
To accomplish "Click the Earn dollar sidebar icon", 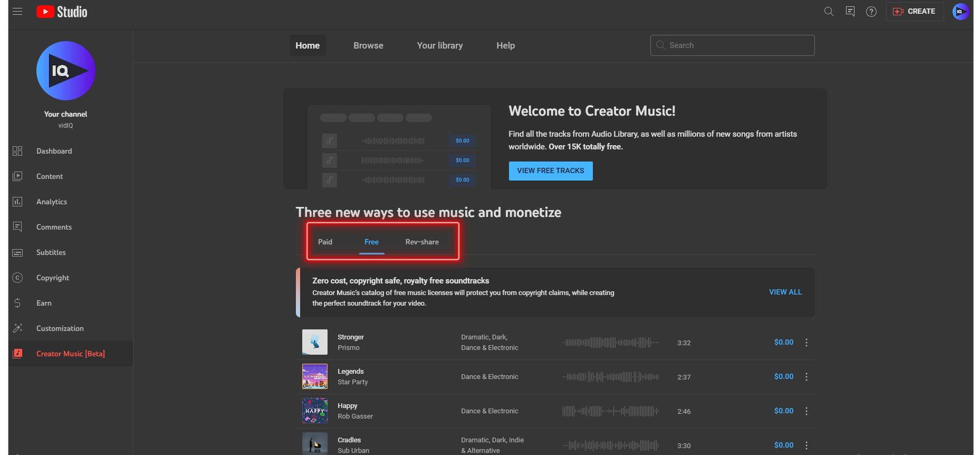I will pyautogui.click(x=17, y=303).
